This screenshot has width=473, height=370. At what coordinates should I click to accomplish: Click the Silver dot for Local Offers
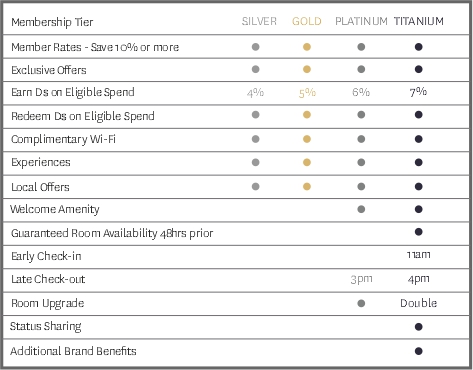click(256, 187)
